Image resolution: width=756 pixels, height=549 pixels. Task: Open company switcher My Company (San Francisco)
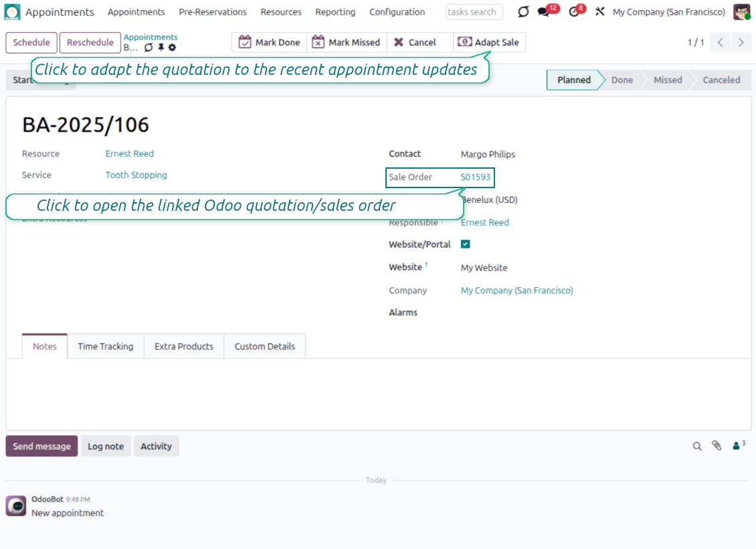(x=668, y=12)
